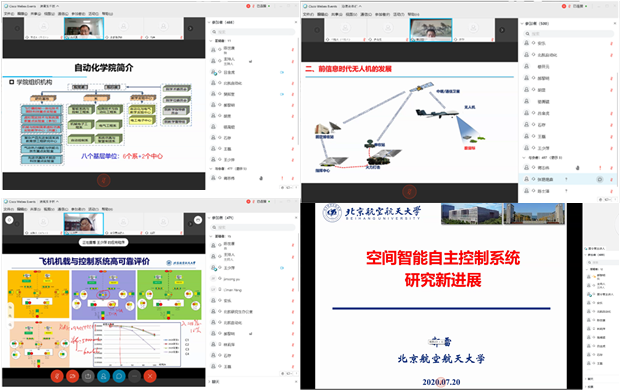Select participant jinsong yu in the list
The image size is (622, 390).
click(x=232, y=279)
